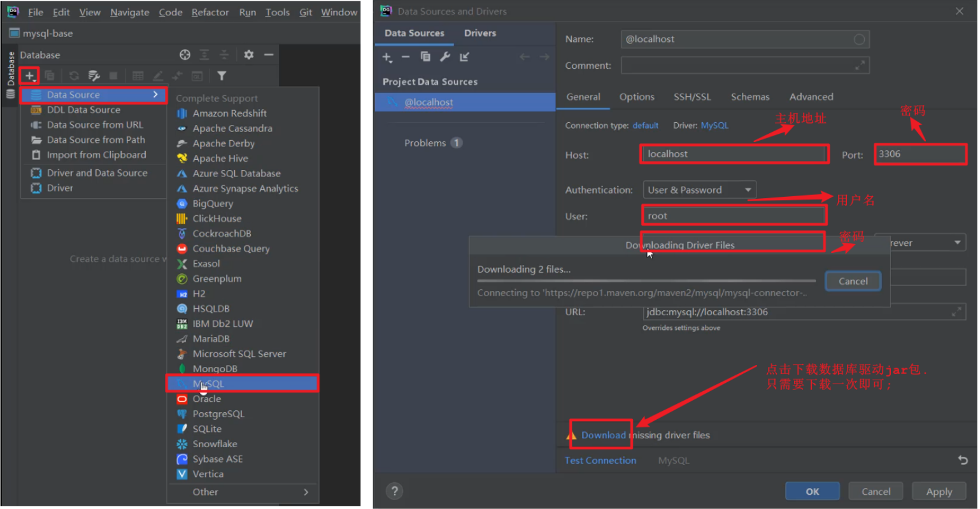Click the Duplicate icon in Database tool window toolbar
Viewport: 980px width, 509px height.
pos(50,76)
